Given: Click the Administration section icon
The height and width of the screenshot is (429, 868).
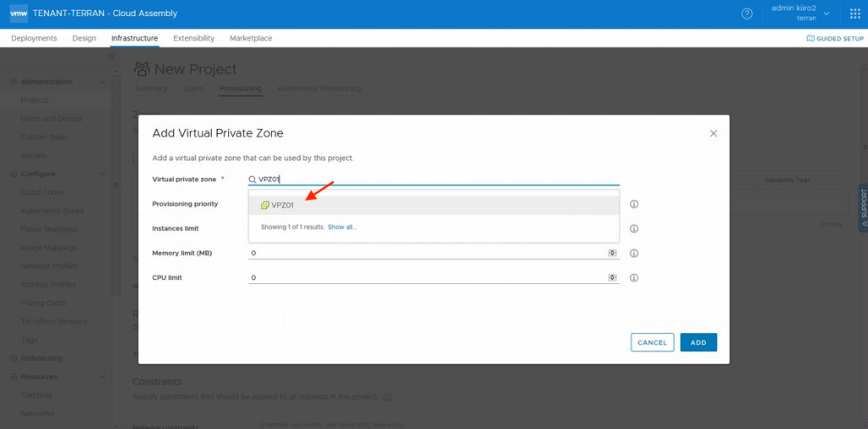Looking at the screenshot, I should coord(14,82).
